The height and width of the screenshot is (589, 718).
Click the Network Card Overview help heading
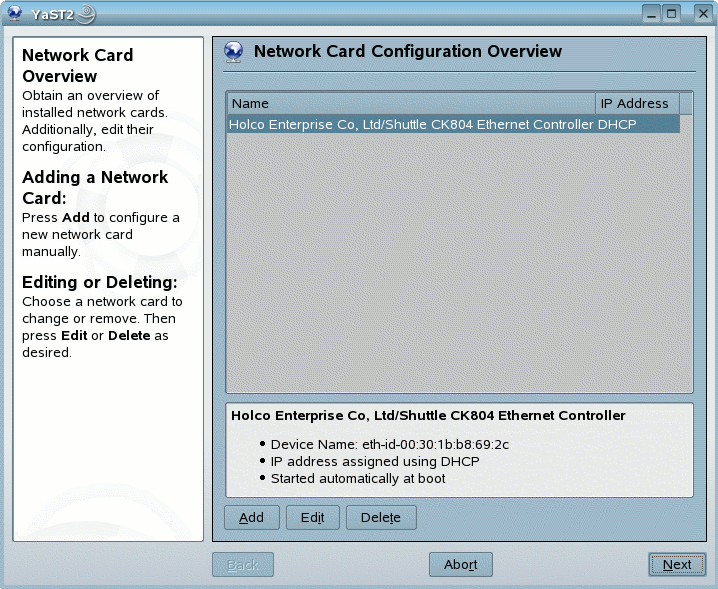pyautogui.click(x=77, y=65)
